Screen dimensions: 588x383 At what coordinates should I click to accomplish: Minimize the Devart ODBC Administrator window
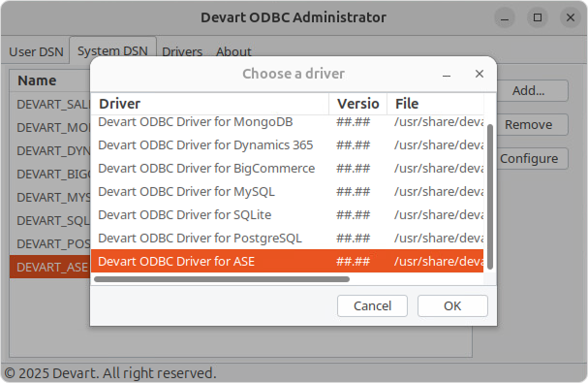[x=505, y=17]
